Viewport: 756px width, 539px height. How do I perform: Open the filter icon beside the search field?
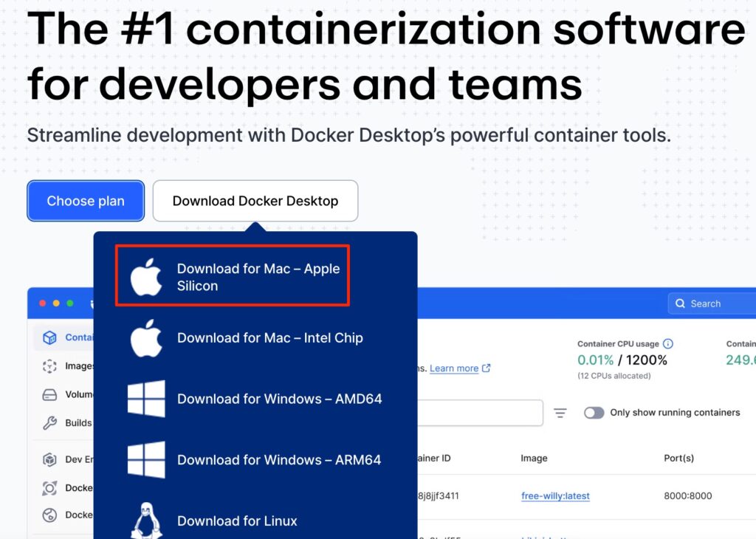point(560,413)
